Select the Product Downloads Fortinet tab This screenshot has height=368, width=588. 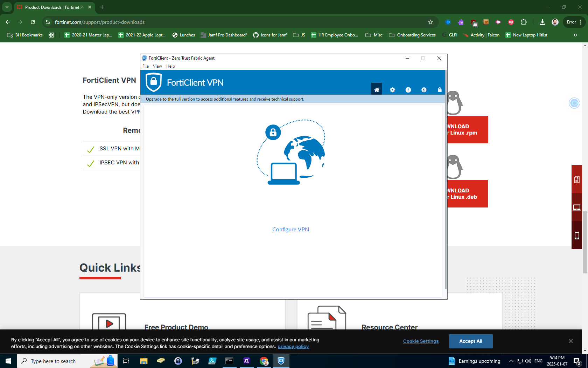click(x=54, y=7)
